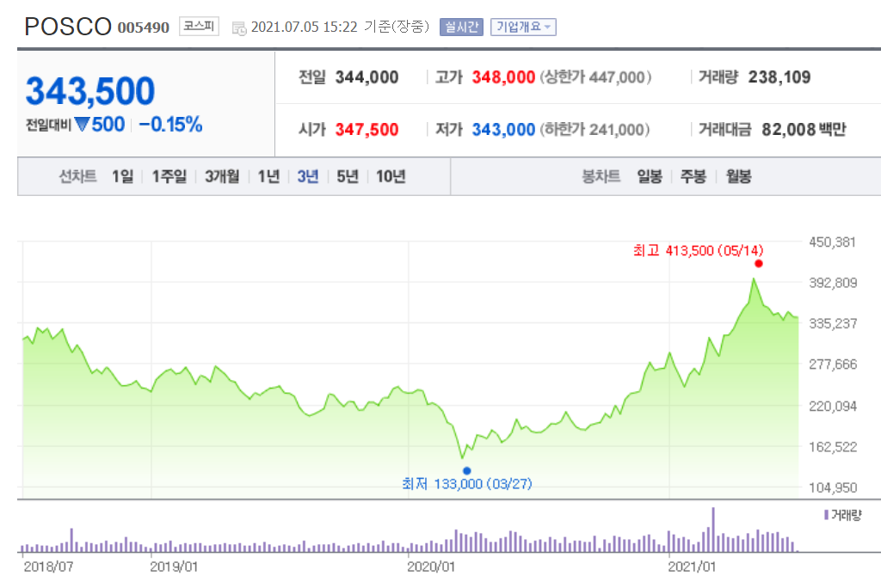
Task: Click the stock code 005490
Action: click(144, 28)
